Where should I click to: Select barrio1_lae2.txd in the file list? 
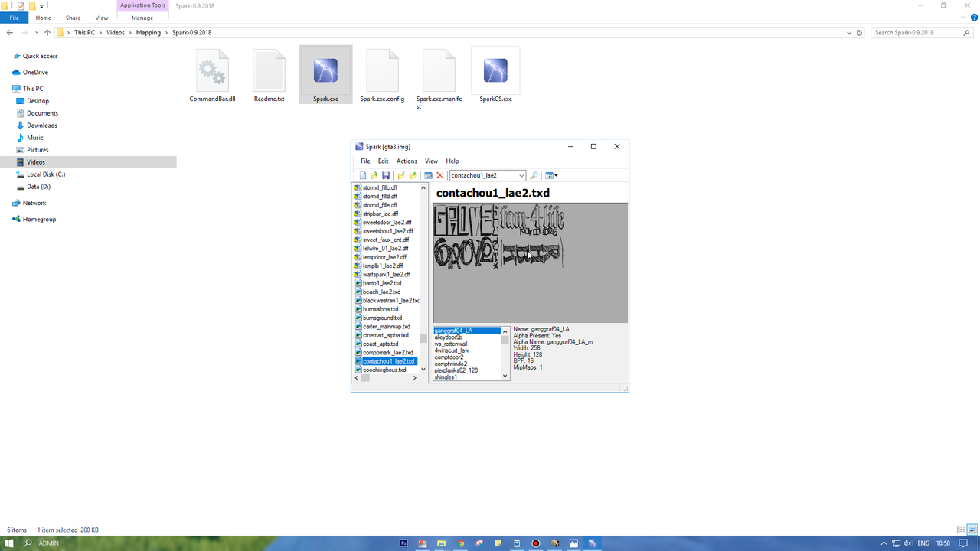point(381,283)
